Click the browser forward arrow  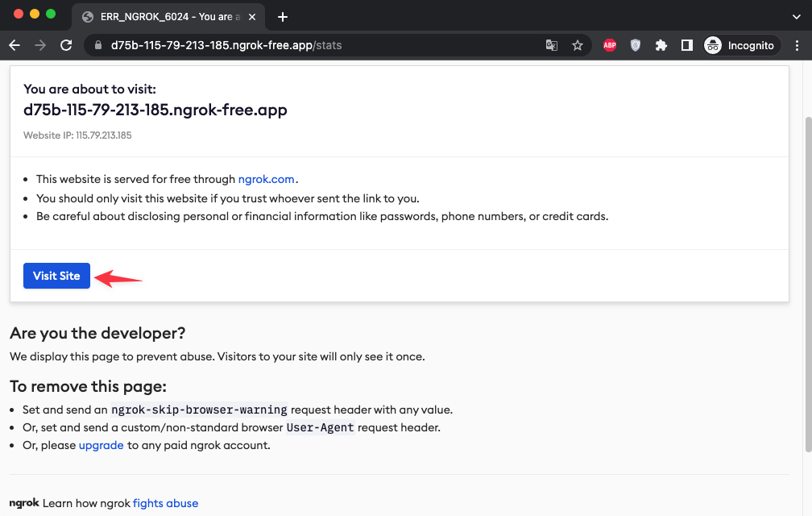tap(40, 46)
